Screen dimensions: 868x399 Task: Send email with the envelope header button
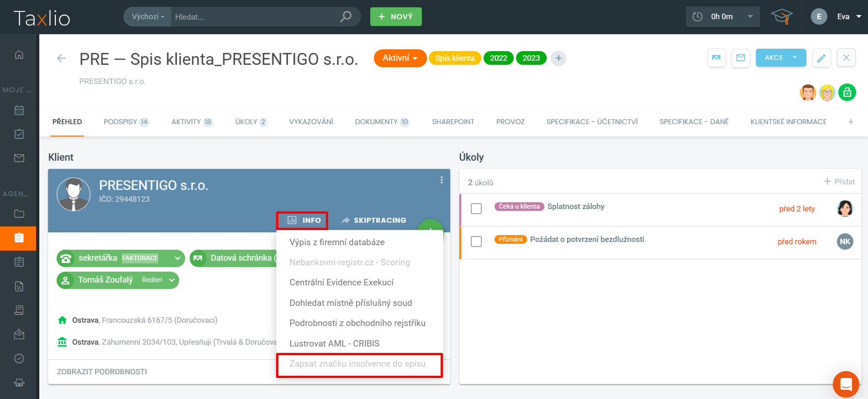740,58
